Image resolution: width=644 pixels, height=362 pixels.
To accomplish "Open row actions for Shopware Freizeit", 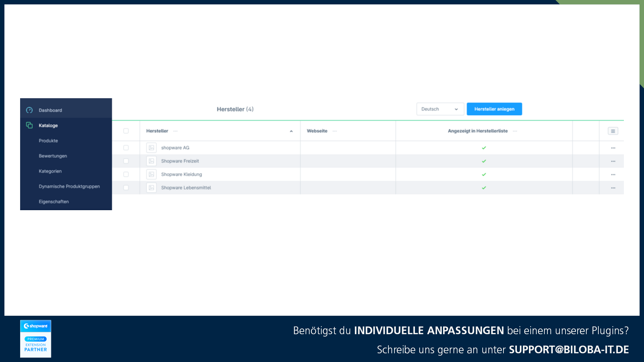I will (613, 161).
